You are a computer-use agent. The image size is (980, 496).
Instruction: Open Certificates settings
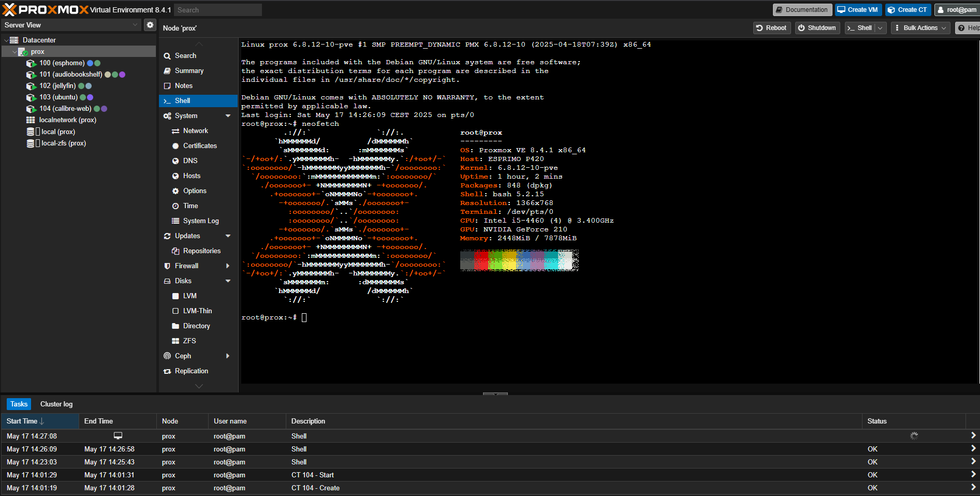point(200,146)
